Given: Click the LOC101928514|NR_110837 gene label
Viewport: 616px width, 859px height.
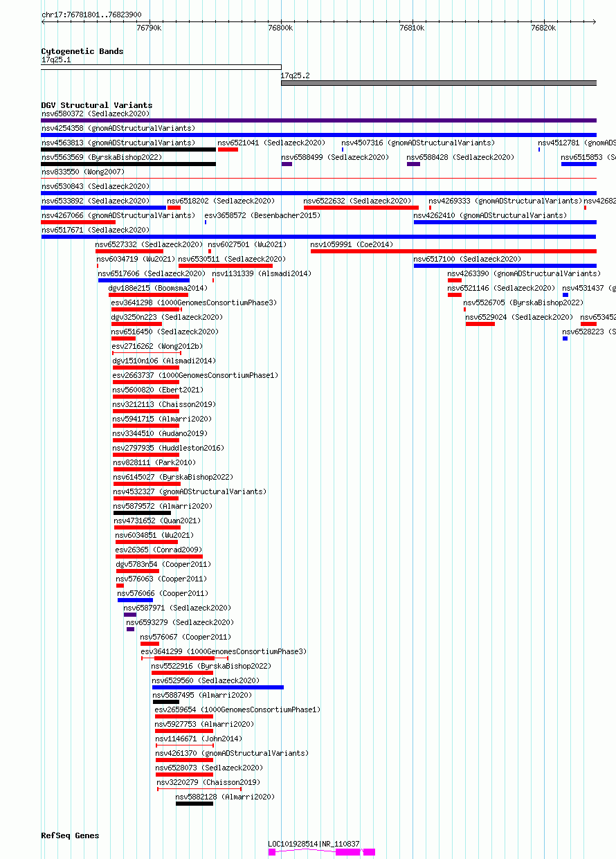Looking at the screenshot, I should [314, 844].
